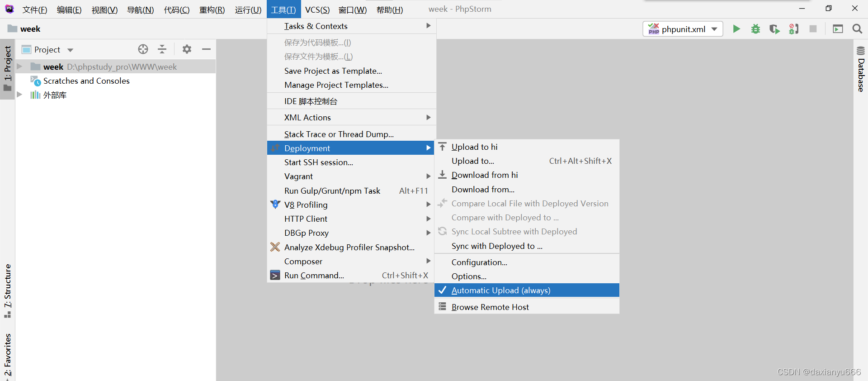
Task: Run the project with the green Run arrow
Action: (736, 29)
